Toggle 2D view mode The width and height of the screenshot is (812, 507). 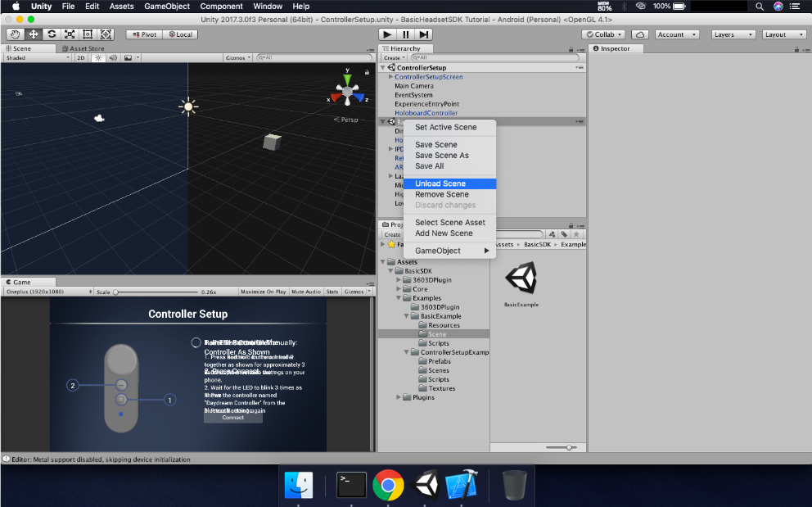81,57
